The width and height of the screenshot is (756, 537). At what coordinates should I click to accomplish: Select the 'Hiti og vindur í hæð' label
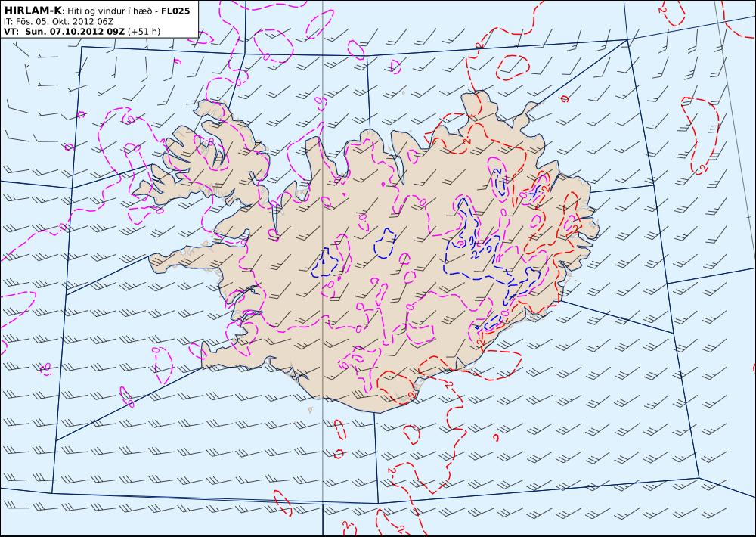coord(111,11)
